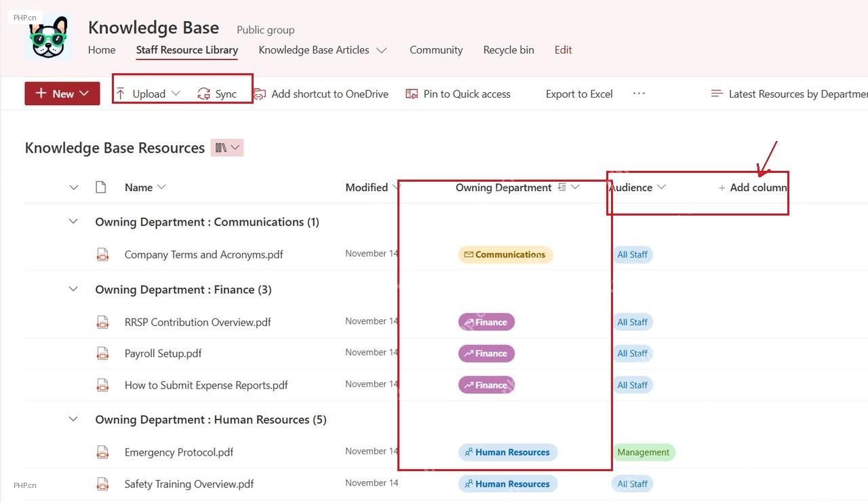Image resolution: width=868 pixels, height=503 pixels.
Task: Open the Latest Resources by Department view switcher
Action: tap(789, 94)
